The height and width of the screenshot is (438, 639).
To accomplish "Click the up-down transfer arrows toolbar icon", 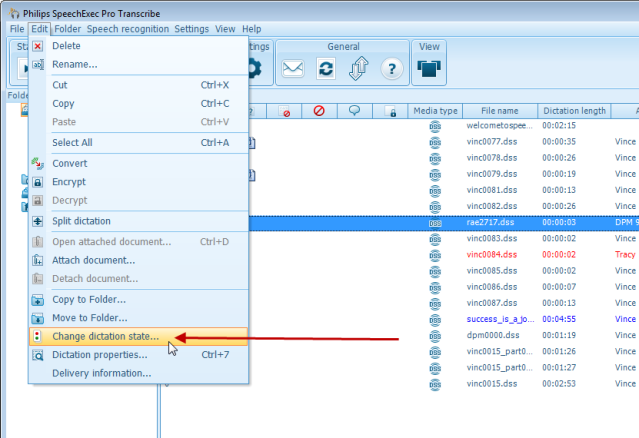I will tap(359, 68).
